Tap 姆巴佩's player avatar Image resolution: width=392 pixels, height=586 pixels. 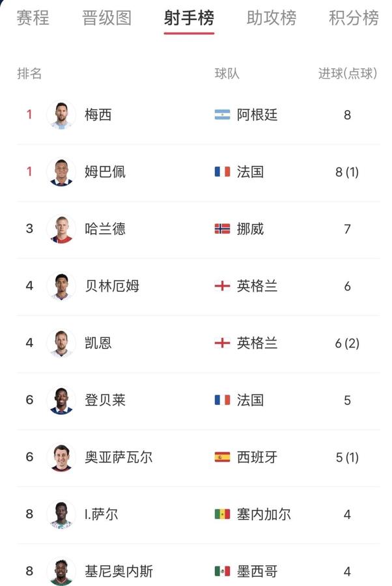[61, 172]
